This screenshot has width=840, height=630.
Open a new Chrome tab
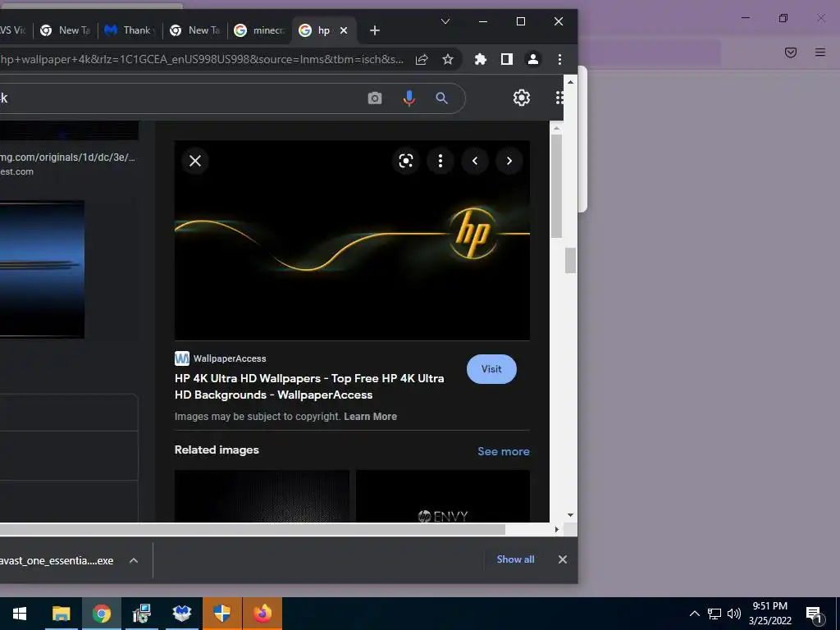pyautogui.click(x=375, y=30)
